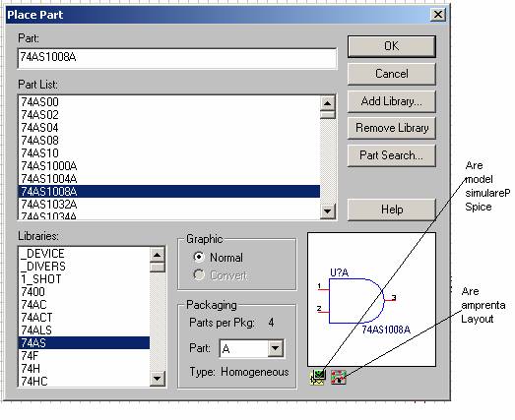The width and height of the screenshot is (515, 420).
Task: Click the Remove Library button
Action: tap(392, 128)
